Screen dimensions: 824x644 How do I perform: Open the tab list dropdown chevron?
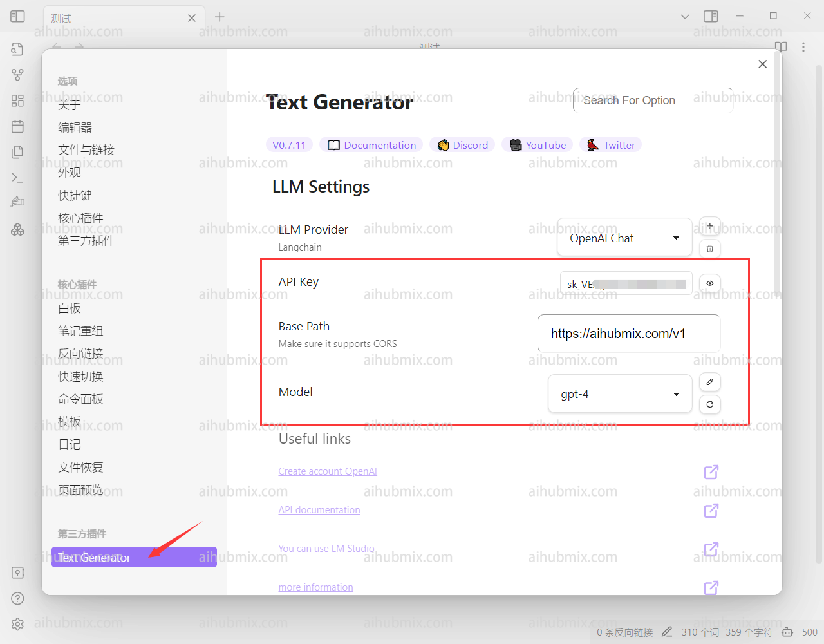[x=685, y=17]
